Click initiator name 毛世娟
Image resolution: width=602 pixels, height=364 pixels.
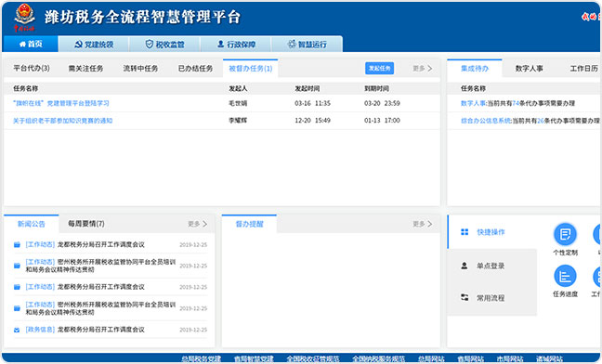[x=238, y=103]
